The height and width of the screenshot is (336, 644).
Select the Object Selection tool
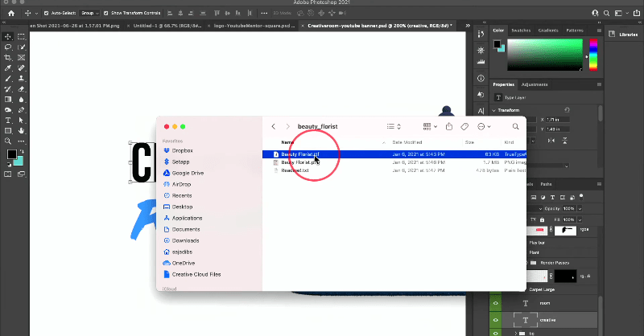[x=22, y=47]
